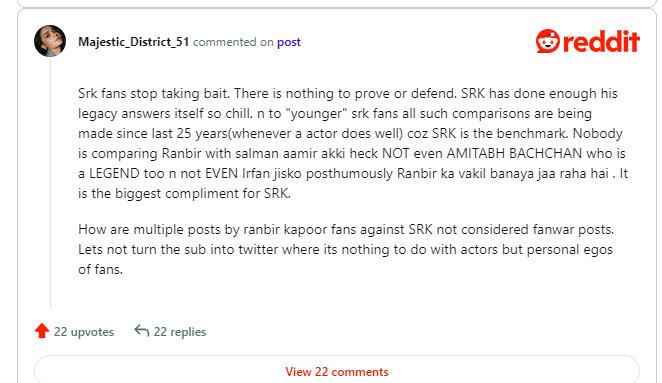Click the first paragraph about SRK fans
Viewport: 662px width, 383px height.
pos(353,143)
